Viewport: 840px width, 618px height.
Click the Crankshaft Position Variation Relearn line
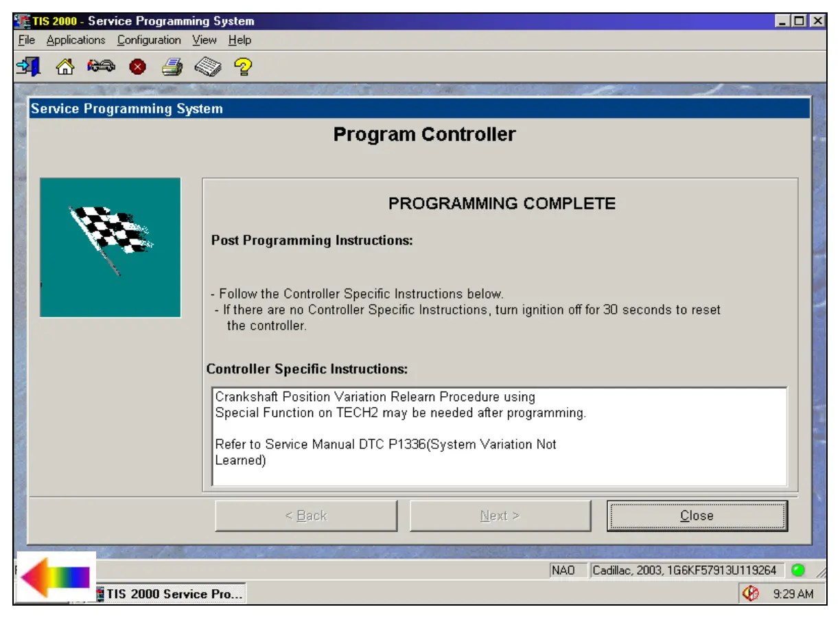click(x=375, y=397)
